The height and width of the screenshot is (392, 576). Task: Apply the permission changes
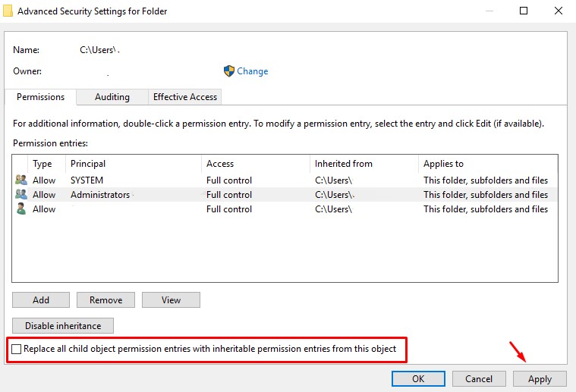point(540,378)
